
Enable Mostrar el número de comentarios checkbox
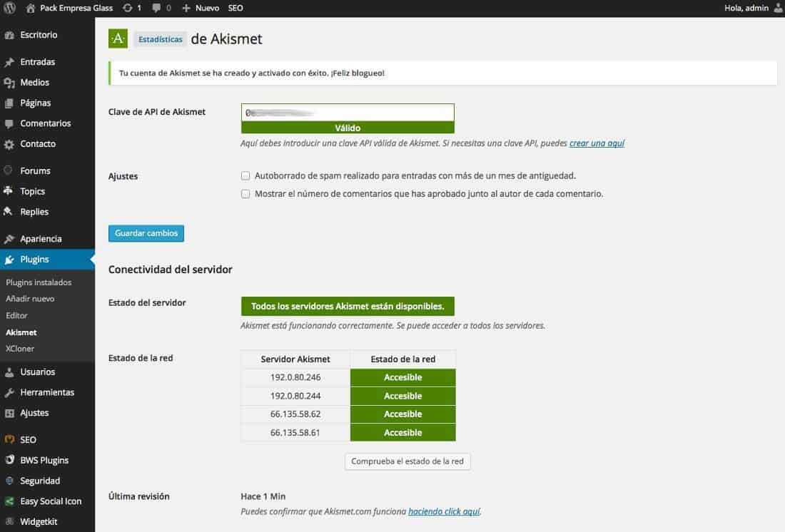click(x=245, y=194)
